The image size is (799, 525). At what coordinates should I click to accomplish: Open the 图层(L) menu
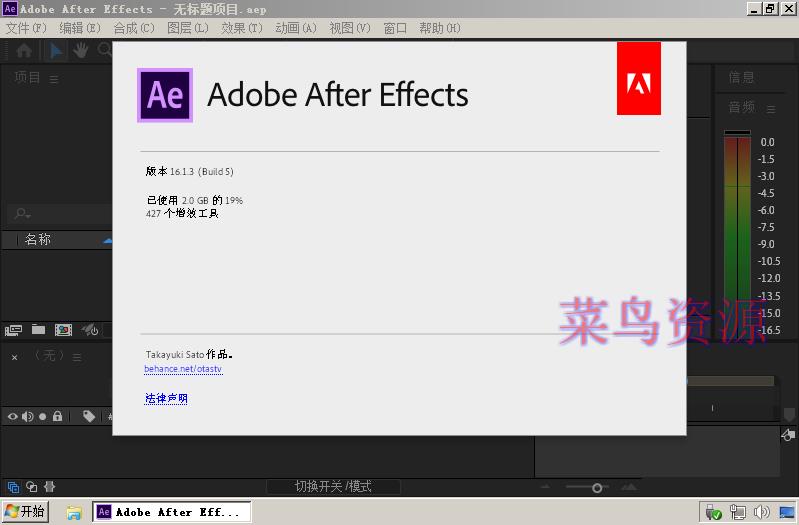[x=188, y=28]
